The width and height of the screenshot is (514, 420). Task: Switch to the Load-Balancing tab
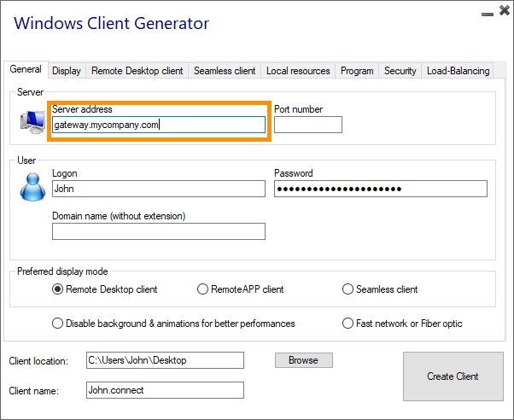[458, 71]
